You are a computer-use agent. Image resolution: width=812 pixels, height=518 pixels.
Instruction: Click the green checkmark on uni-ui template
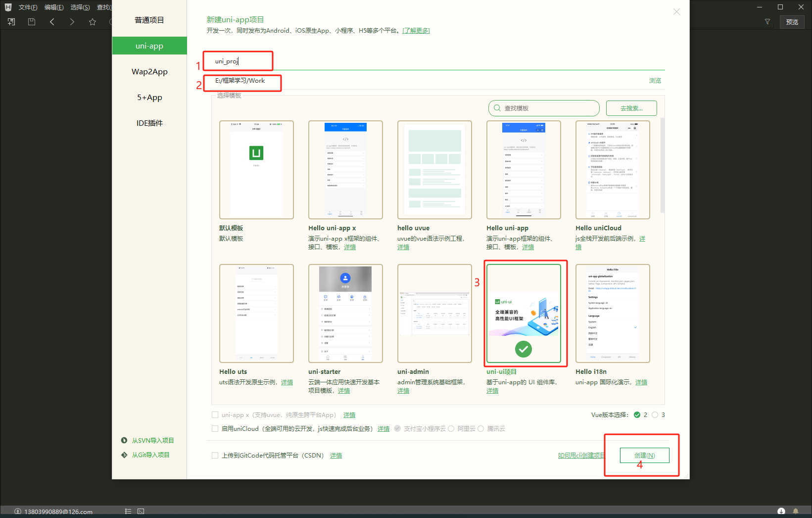[x=524, y=349]
